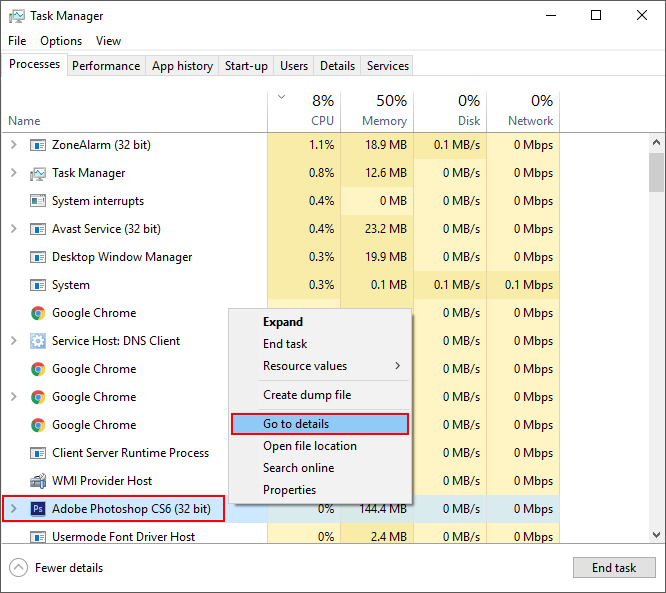This screenshot has height=593, width=666.
Task: Open the File menu
Action: [x=17, y=41]
